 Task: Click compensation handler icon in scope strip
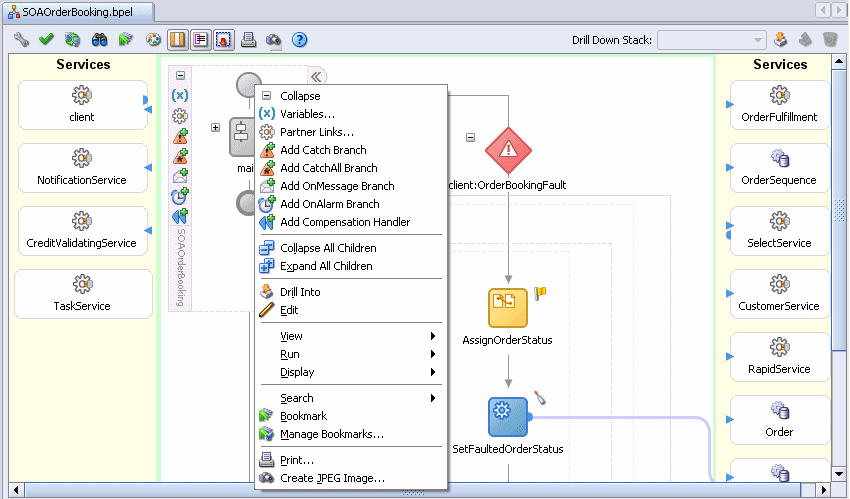(x=180, y=216)
